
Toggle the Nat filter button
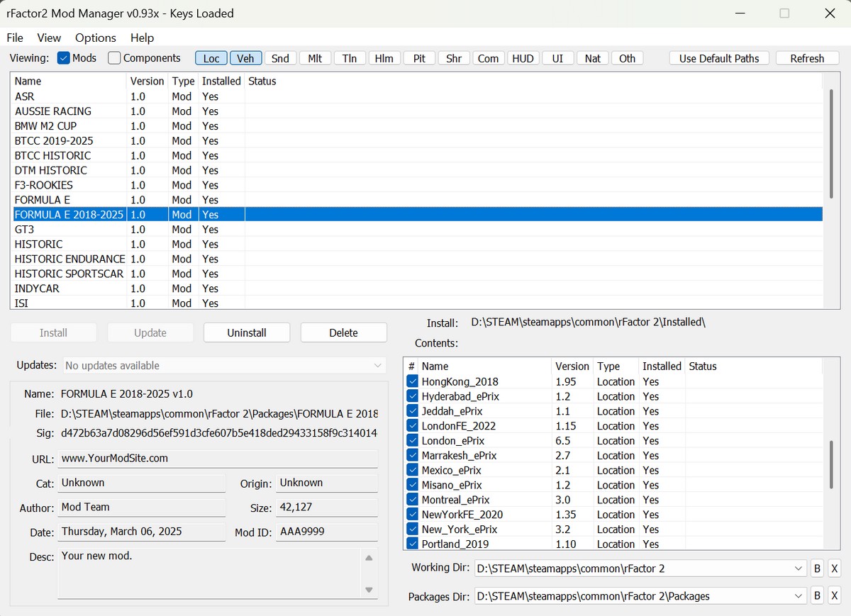tap(593, 58)
